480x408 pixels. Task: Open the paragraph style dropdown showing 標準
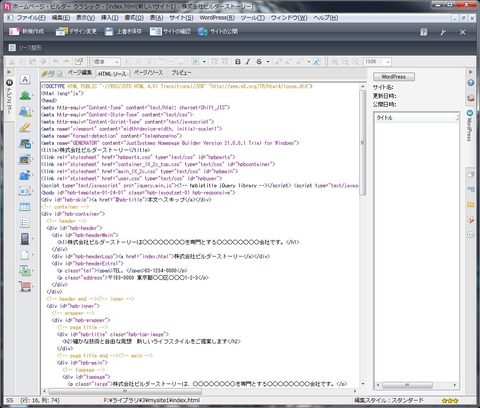pos(106,62)
